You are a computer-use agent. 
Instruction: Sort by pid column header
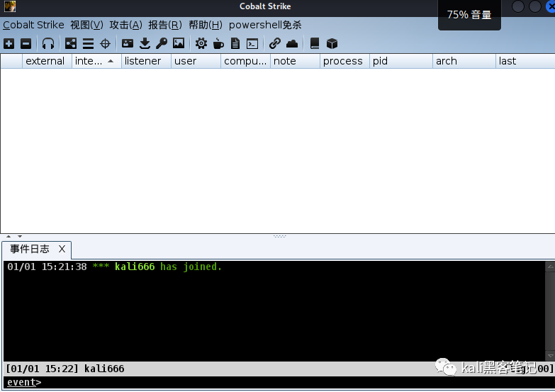point(400,61)
